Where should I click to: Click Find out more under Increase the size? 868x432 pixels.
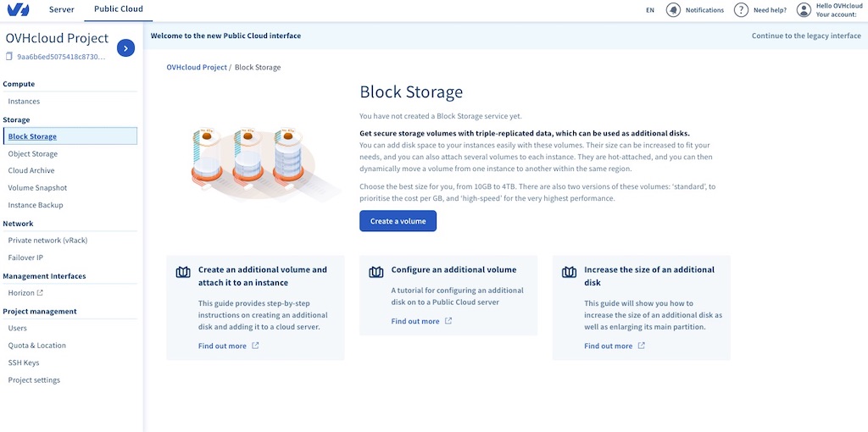(x=609, y=346)
